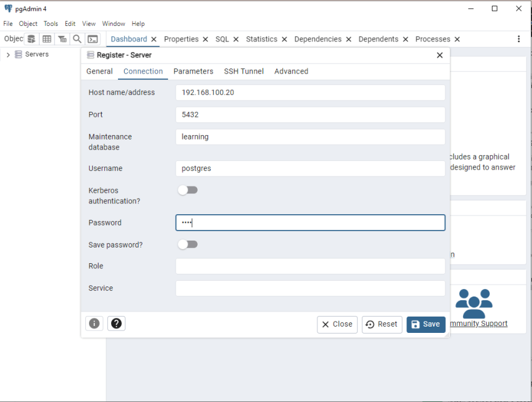The width and height of the screenshot is (532, 402).
Task: Open the View Data grid icon
Action: click(46, 38)
